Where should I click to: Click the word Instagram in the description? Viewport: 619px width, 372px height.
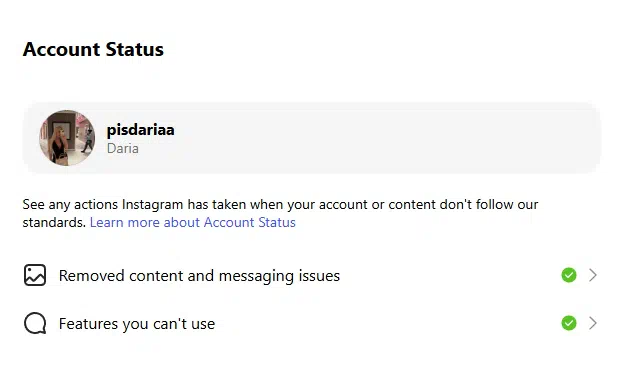[x=152, y=205]
